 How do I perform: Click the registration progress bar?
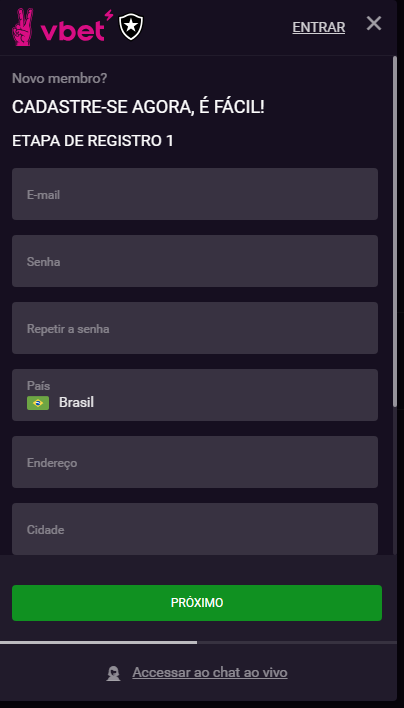click(x=199, y=642)
